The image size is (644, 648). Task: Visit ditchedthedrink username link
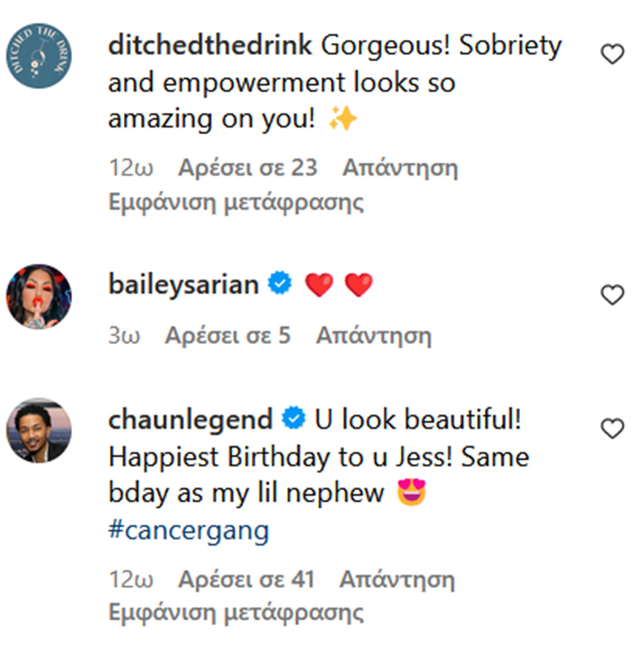click(x=211, y=46)
